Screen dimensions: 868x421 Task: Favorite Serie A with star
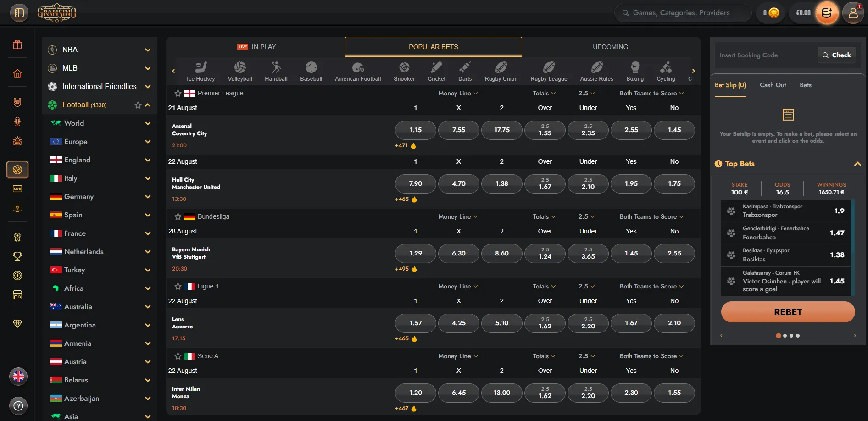pyautogui.click(x=178, y=356)
